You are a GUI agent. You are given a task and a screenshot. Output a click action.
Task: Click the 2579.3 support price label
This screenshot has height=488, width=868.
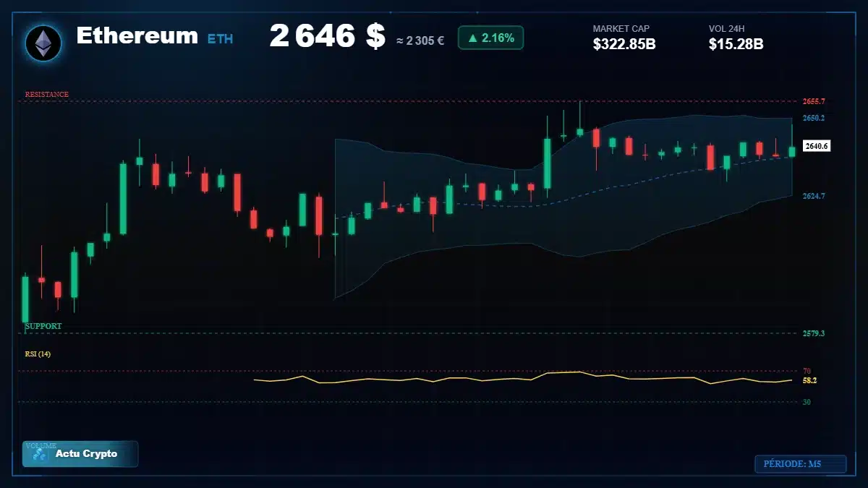(x=814, y=333)
